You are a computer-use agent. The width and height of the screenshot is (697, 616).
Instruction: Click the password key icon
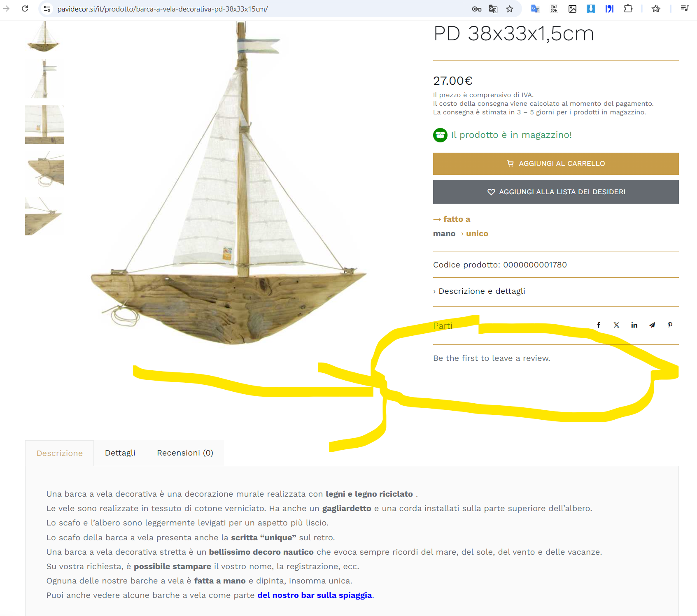pyautogui.click(x=477, y=9)
